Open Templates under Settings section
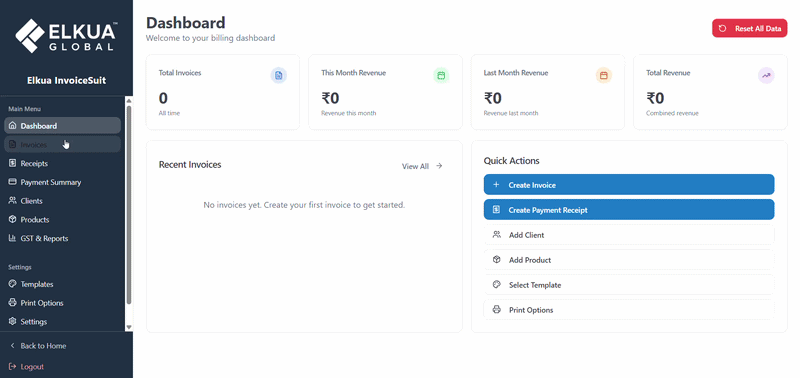The image size is (800, 378). 62,284
